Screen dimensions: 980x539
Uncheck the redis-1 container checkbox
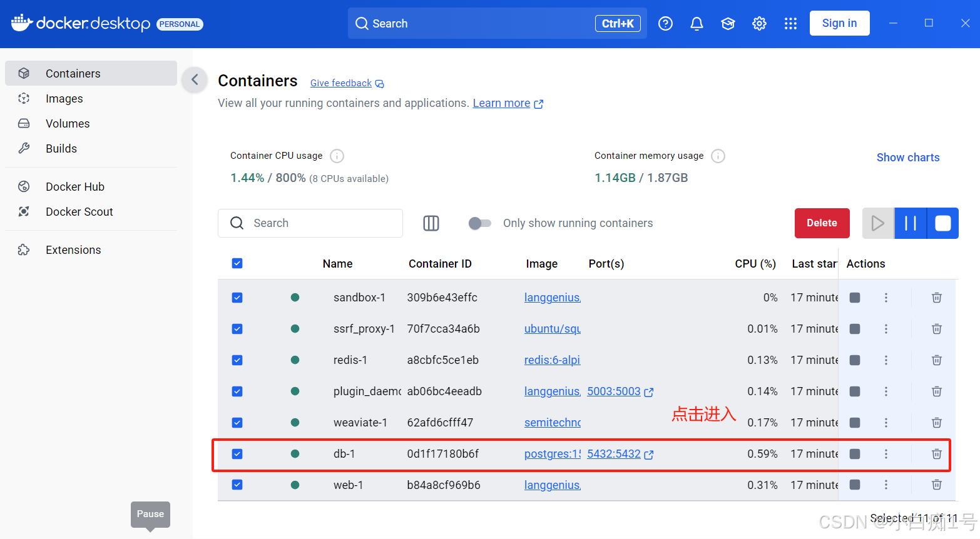237,360
